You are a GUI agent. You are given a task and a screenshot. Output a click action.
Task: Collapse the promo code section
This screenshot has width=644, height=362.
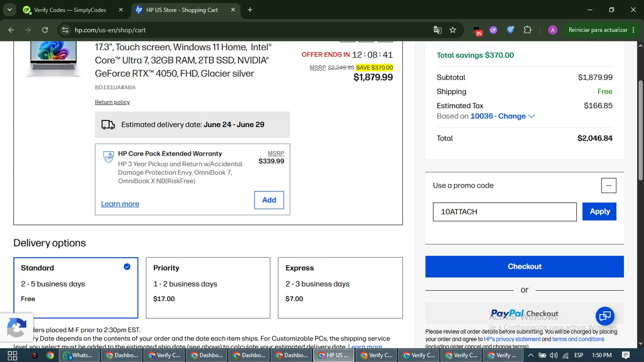608,186
